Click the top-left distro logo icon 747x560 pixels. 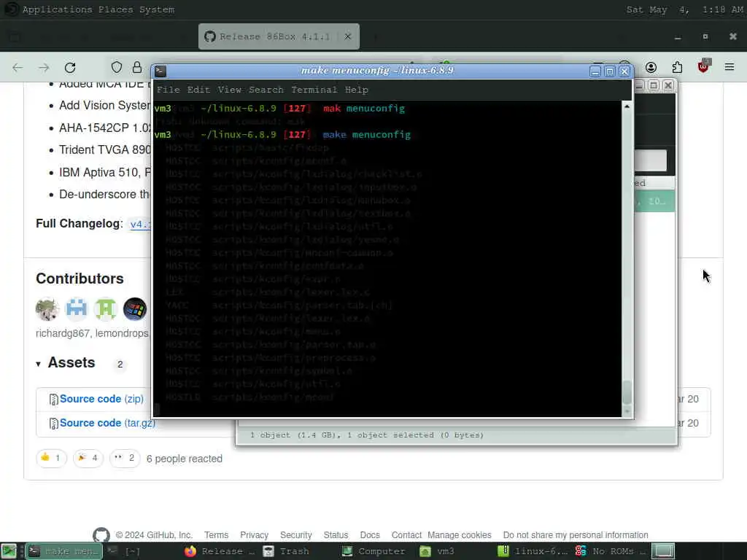pos(11,9)
